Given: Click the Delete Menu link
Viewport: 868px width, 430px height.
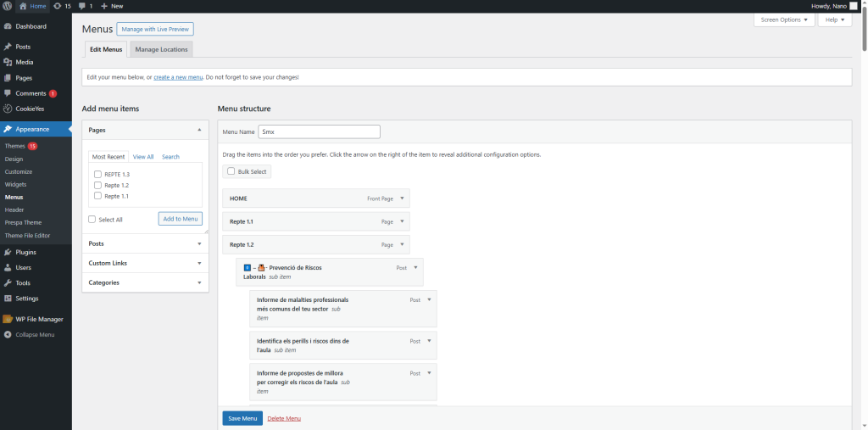Looking at the screenshot, I should (284, 418).
